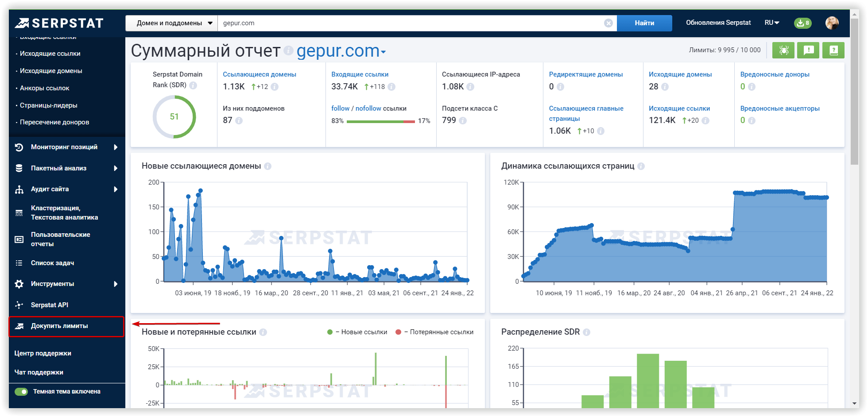
Task: Open the gepur.com domain dropdown
Action: (x=341, y=51)
